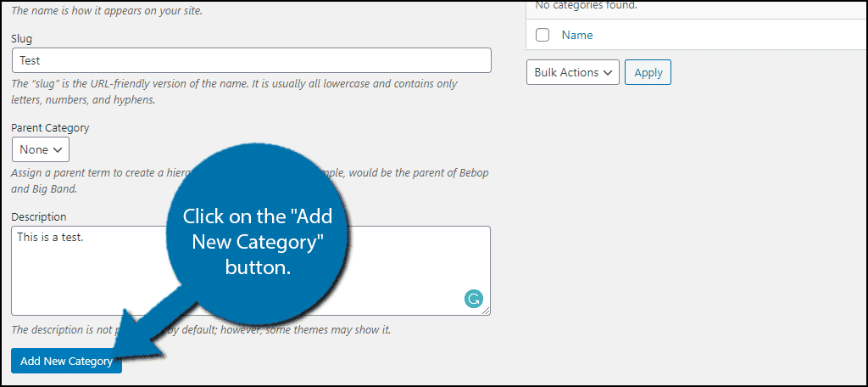
Task: Click the Parent Category label
Action: [50, 127]
